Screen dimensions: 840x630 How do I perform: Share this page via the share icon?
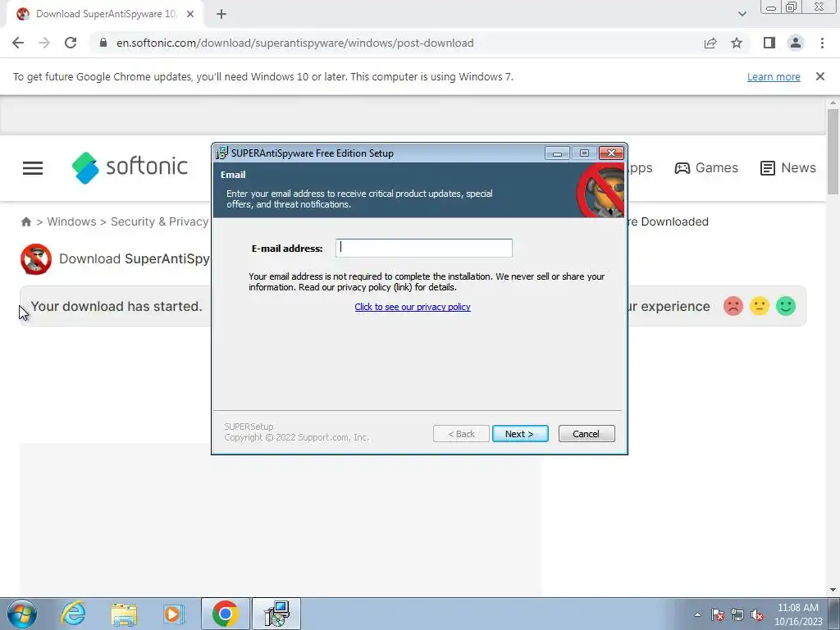click(710, 43)
